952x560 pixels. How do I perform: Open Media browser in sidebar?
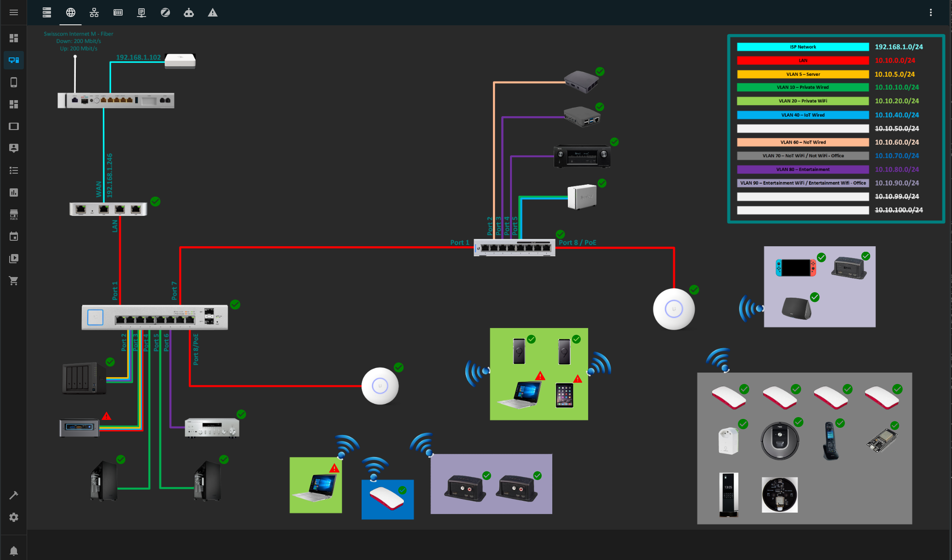tap(14, 259)
